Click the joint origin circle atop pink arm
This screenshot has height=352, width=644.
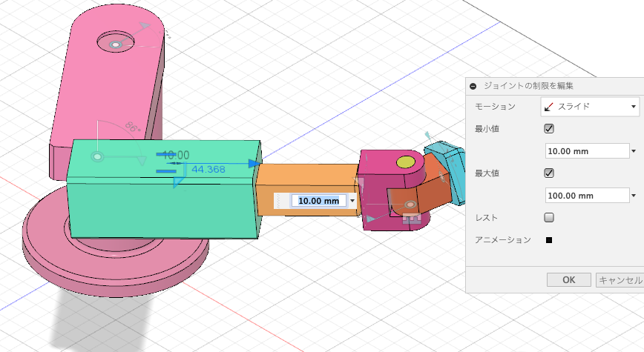[x=116, y=44]
